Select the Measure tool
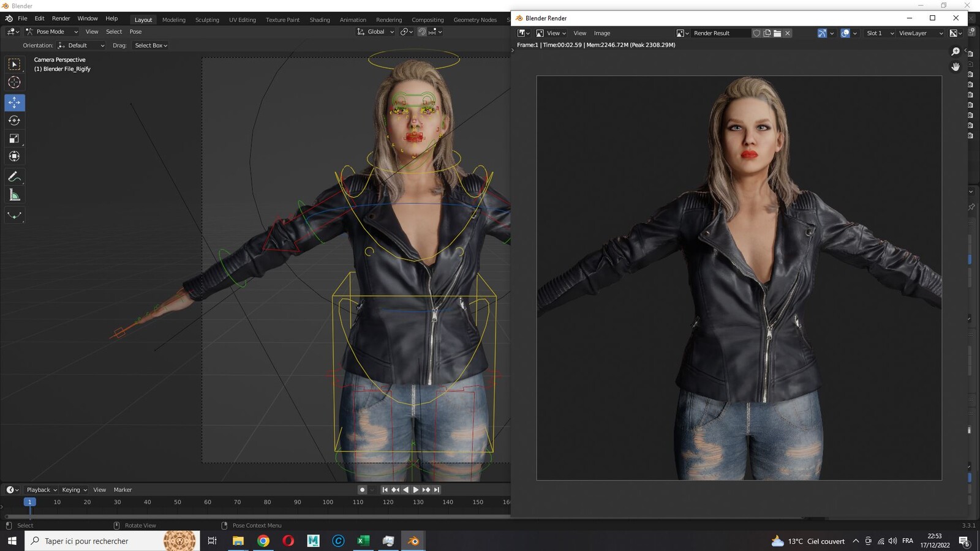This screenshot has height=551, width=980. [x=14, y=195]
